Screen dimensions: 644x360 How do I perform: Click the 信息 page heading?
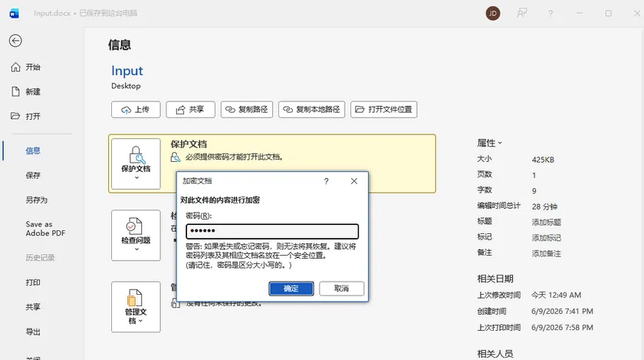click(120, 45)
